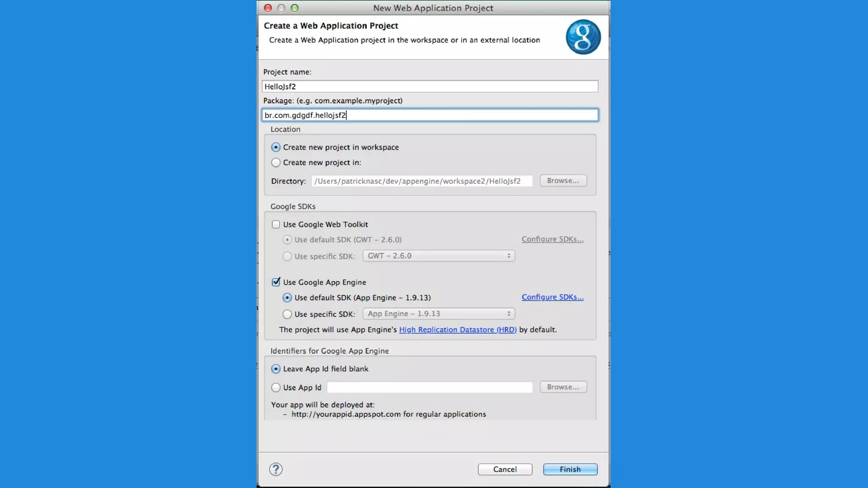Uncheck Use Google App Engine
This screenshot has height=488, width=868.
[x=276, y=282]
